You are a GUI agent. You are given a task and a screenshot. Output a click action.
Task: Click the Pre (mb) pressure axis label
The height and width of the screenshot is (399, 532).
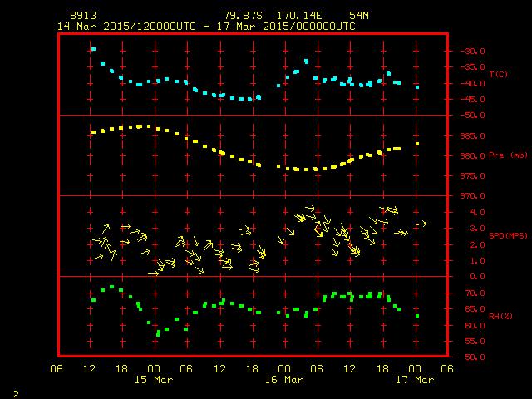tap(508, 155)
